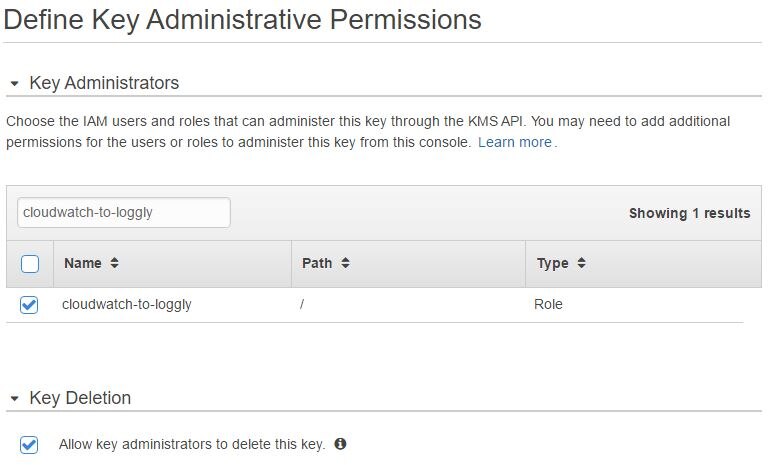Image resolution: width=777 pixels, height=465 pixels.
Task: Toggle the select-all checkbox in table header
Action: (30, 264)
